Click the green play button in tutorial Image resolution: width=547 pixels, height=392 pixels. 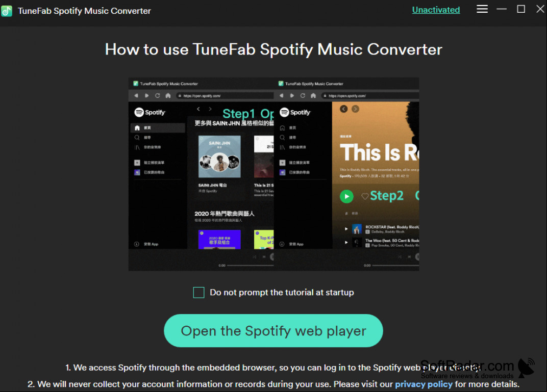pyautogui.click(x=346, y=197)
